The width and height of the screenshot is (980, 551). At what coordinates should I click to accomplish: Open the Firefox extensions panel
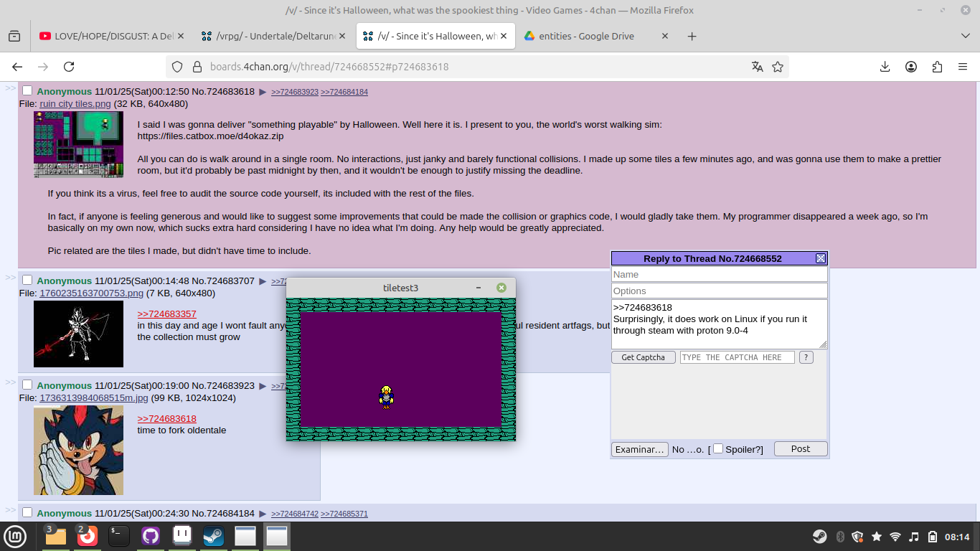937,67
